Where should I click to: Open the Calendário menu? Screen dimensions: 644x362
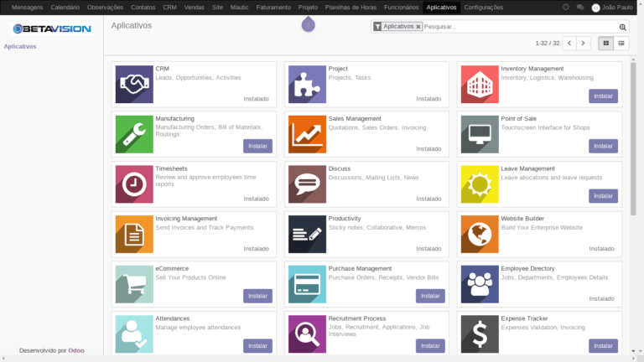click(65, 8)
